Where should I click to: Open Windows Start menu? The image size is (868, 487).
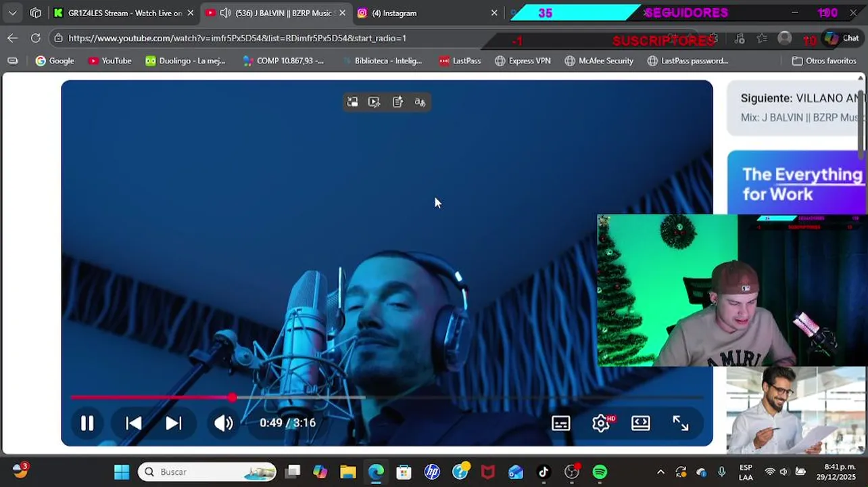click(122, 472)
